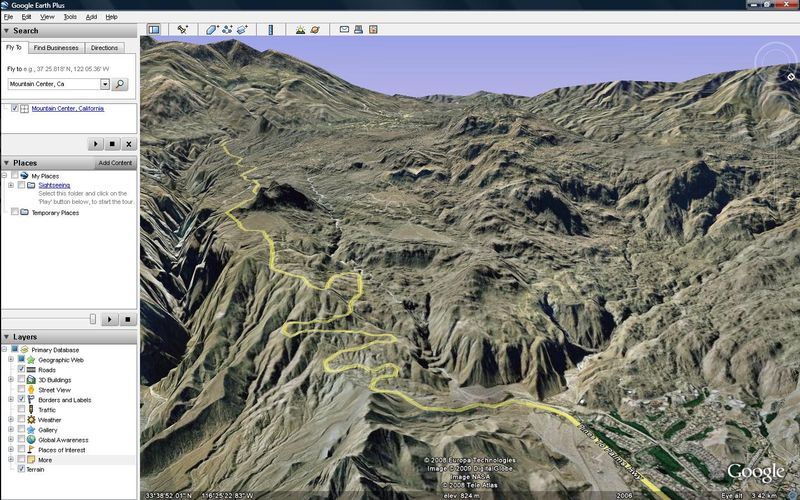
Task: Enable the 3D Buildings layer checkbox
Action: [x=21, y=380]
